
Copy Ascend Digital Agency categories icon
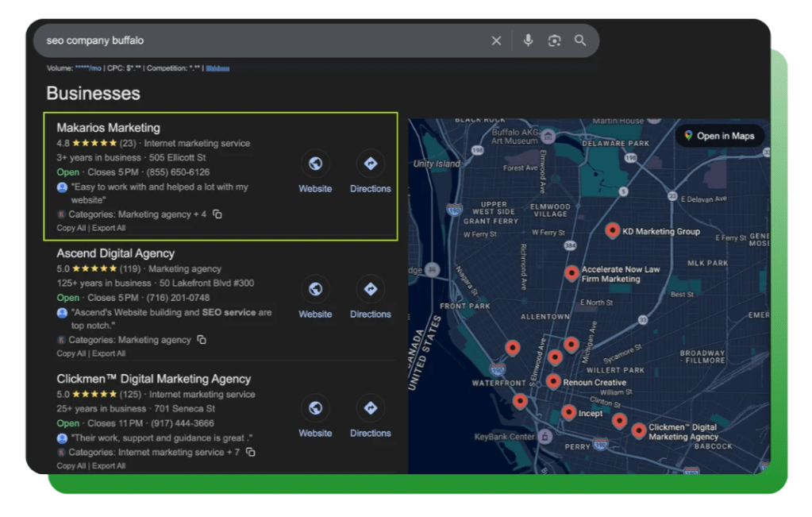(202, 340)
